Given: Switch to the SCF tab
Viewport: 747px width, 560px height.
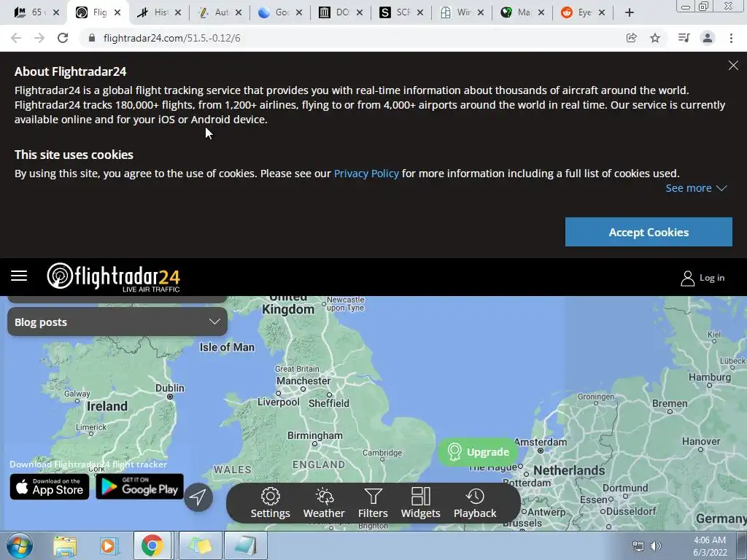Looking at the screenshot, I should 402,12.
